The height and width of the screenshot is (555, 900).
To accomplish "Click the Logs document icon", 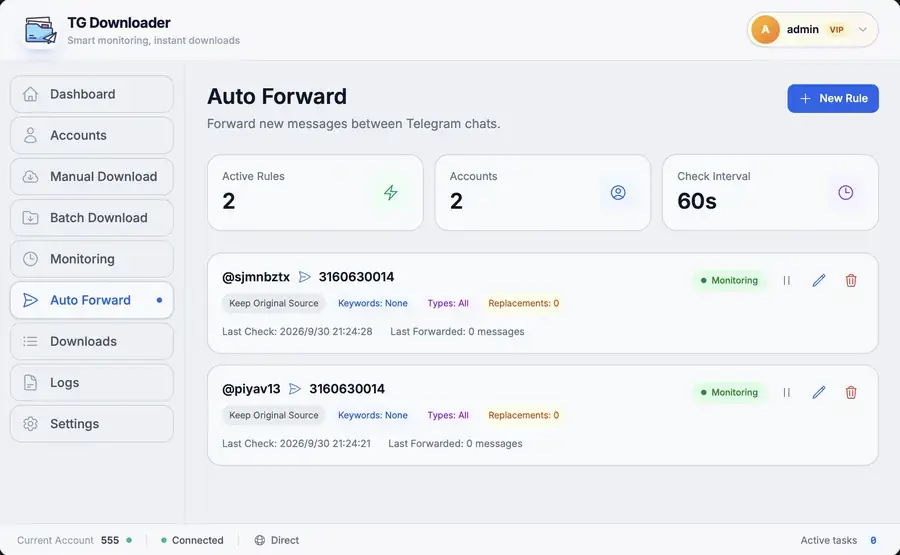I will pyautogui.click(x=30, y=383).
